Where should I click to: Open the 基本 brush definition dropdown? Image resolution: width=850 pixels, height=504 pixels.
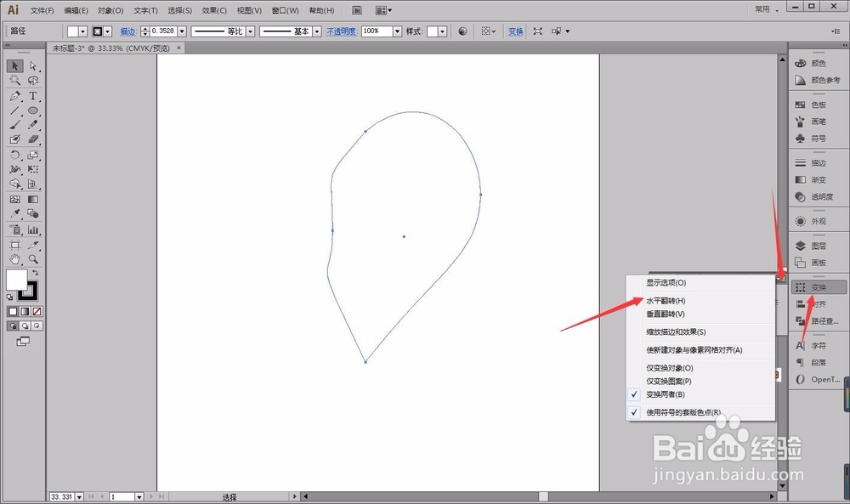pyautogui.click(x=317, y=31)
